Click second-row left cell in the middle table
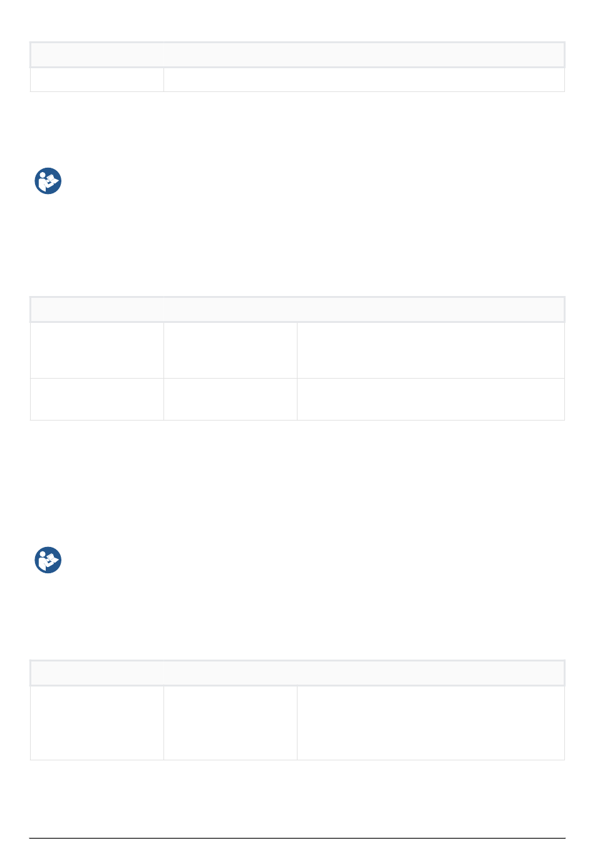The image size is (595, 868). pyautogui.click(x=97, y=399)
